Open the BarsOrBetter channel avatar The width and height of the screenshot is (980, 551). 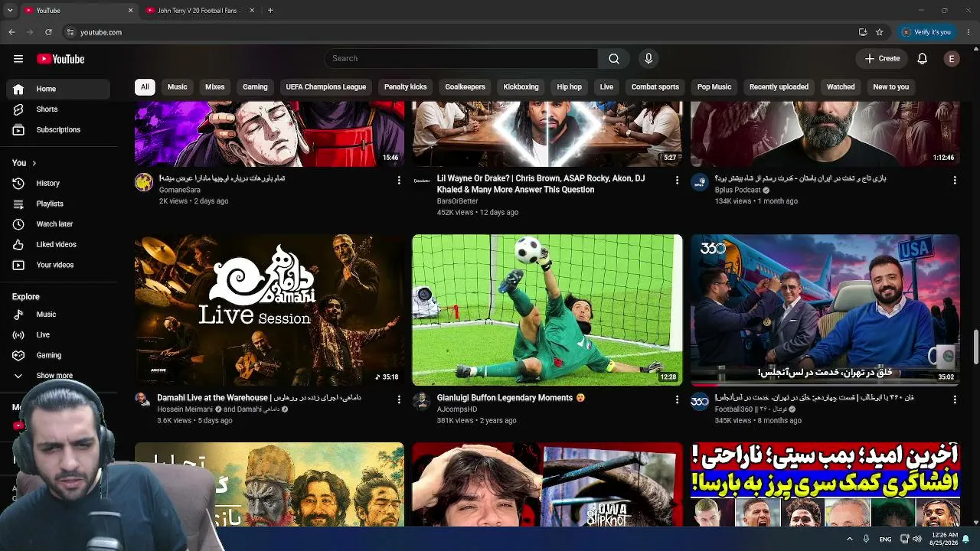422,182
